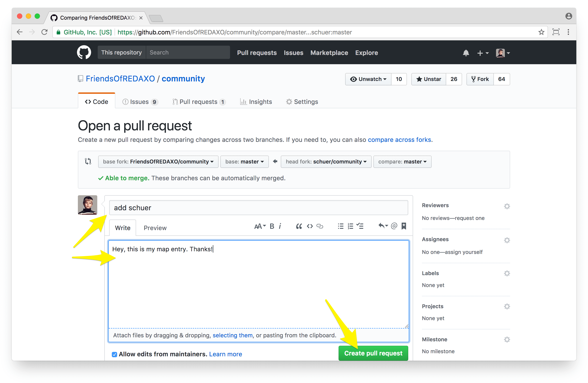Click the pull request title field
588x383 pixels.
(x=258, y=208)
